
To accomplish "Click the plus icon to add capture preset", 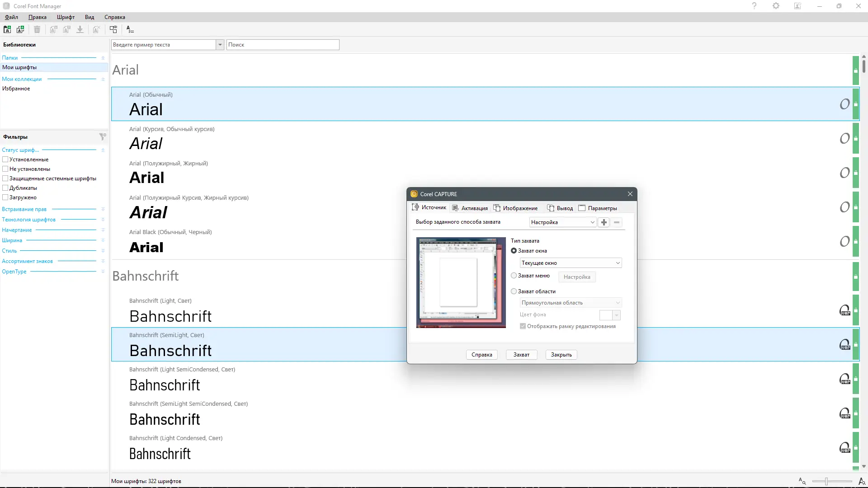I will click(604, 222).
